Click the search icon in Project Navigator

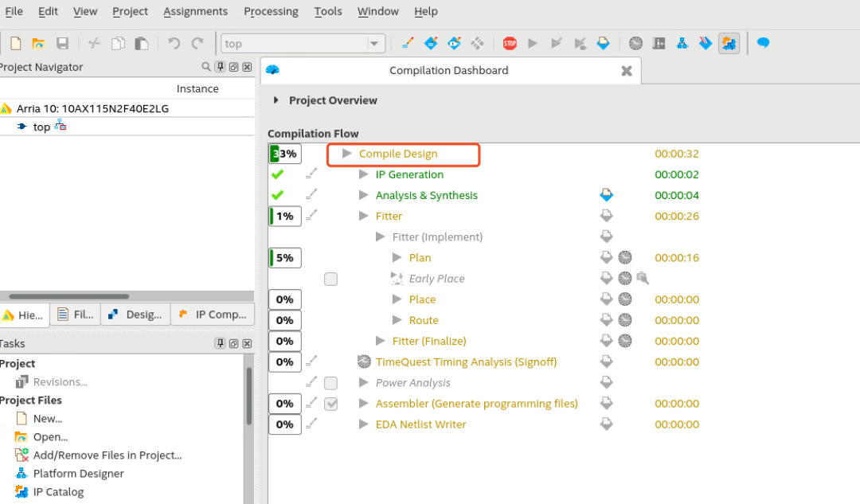click(x=206, y=67)
